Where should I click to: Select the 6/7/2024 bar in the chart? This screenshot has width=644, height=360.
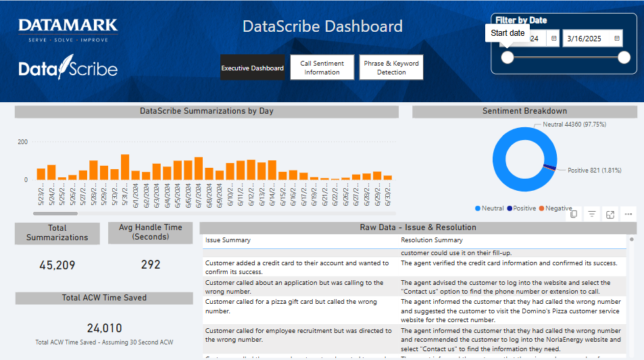[199, 168]
